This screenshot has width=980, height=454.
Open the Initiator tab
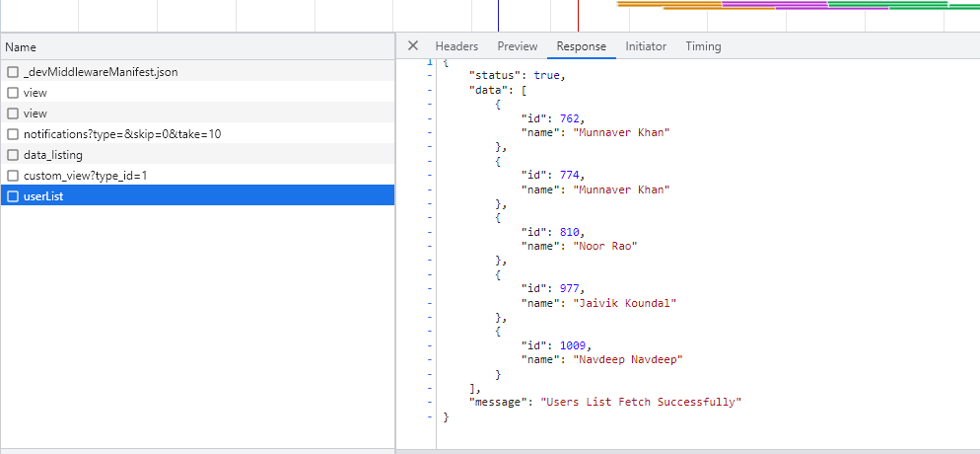[646, 46]
